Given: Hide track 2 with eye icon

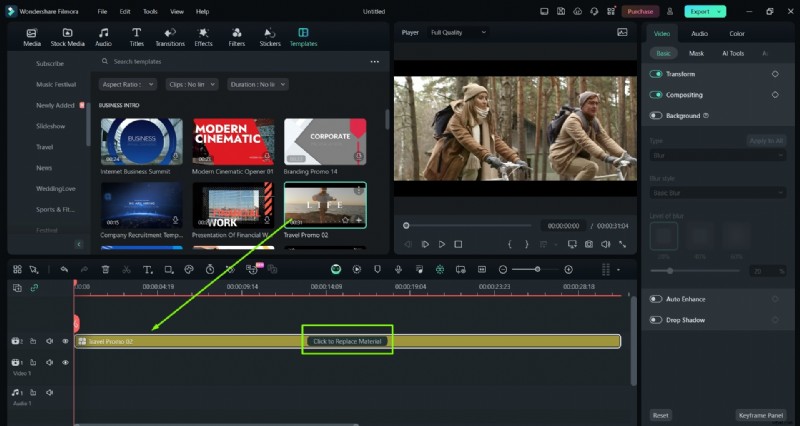Looking at the screenshot, I should pos(65,341).
